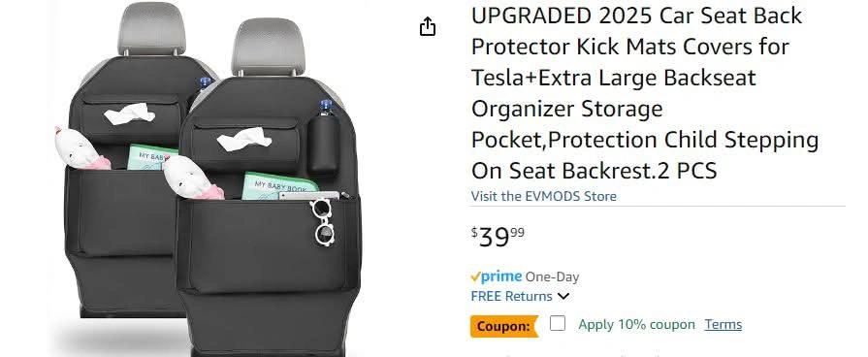Click the rear seat's gray headrest

coord(151,28)
